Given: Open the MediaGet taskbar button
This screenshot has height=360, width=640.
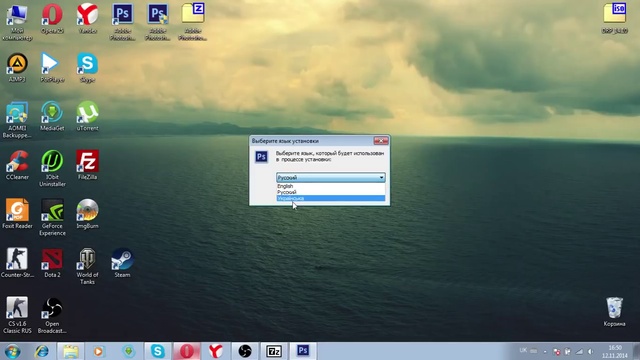Looking at the screenshot, I should tap(129, 351).
